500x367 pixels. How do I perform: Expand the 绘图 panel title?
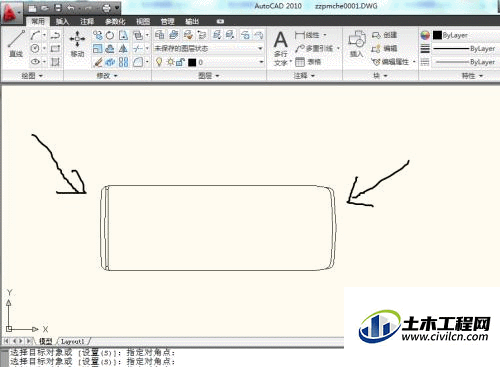pos(32,76)
